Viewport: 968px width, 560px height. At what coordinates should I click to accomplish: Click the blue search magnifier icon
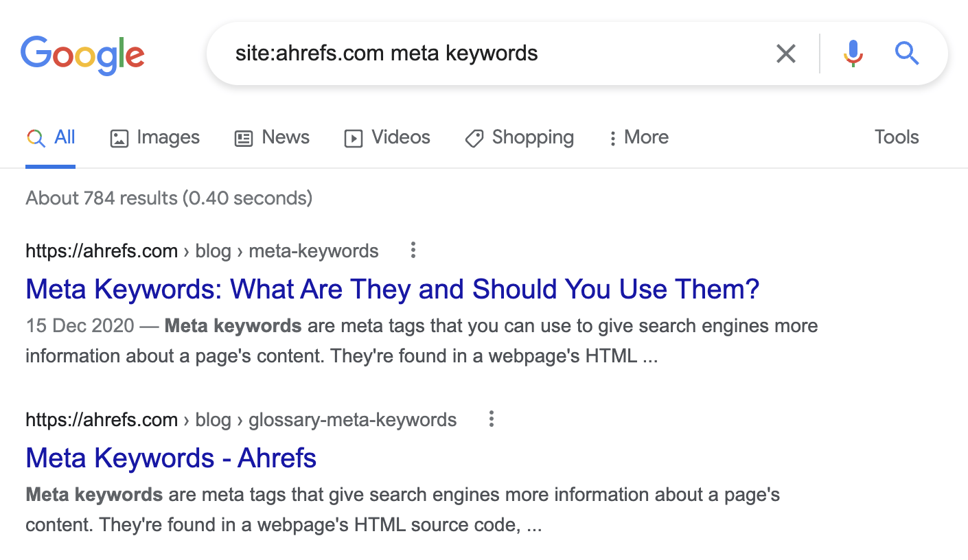pyautogui.click(x=906, y=53)
